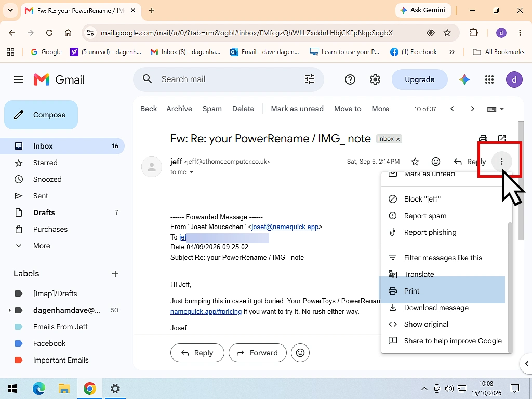532x399 pixels.
Task: Print all icon beside subject
Action: pyautogui.click(x=483, y=138)
